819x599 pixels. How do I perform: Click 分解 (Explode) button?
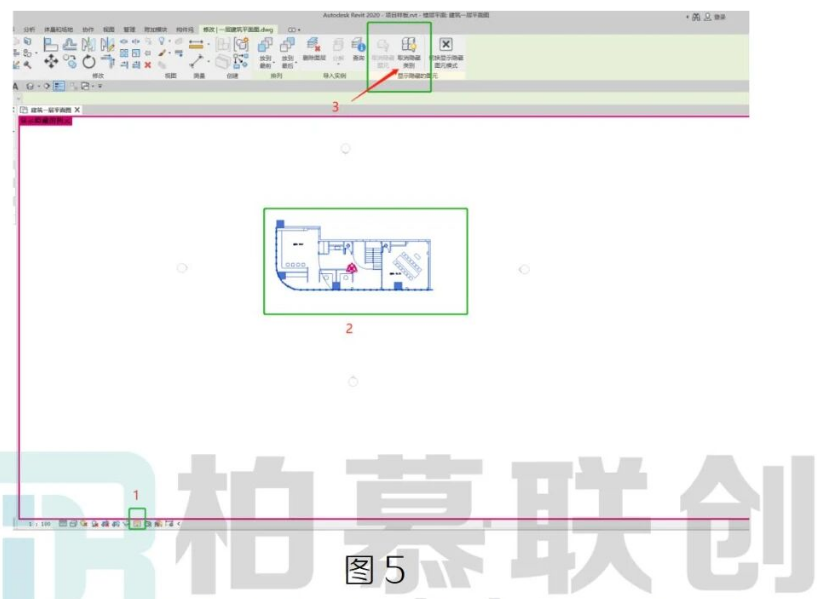coord(338,49)
